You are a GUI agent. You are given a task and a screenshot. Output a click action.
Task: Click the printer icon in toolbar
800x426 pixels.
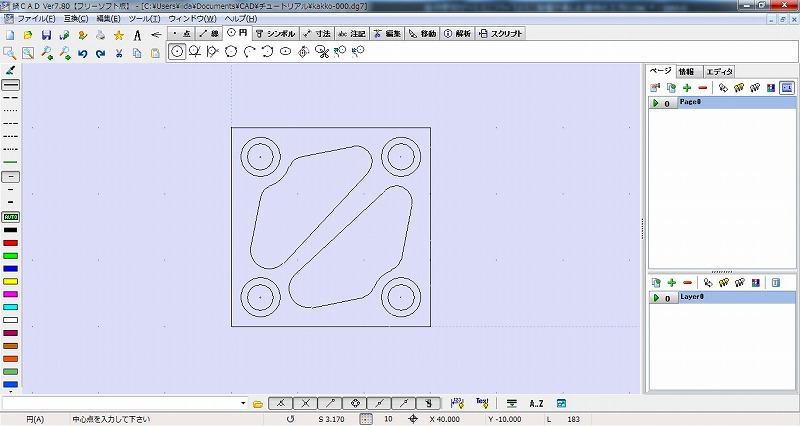[101, 34]
